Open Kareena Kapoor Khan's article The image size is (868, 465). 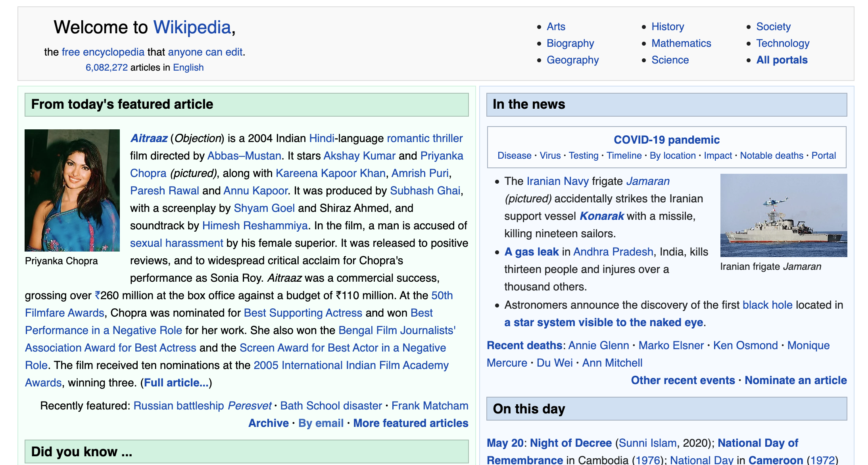point(330,173)
